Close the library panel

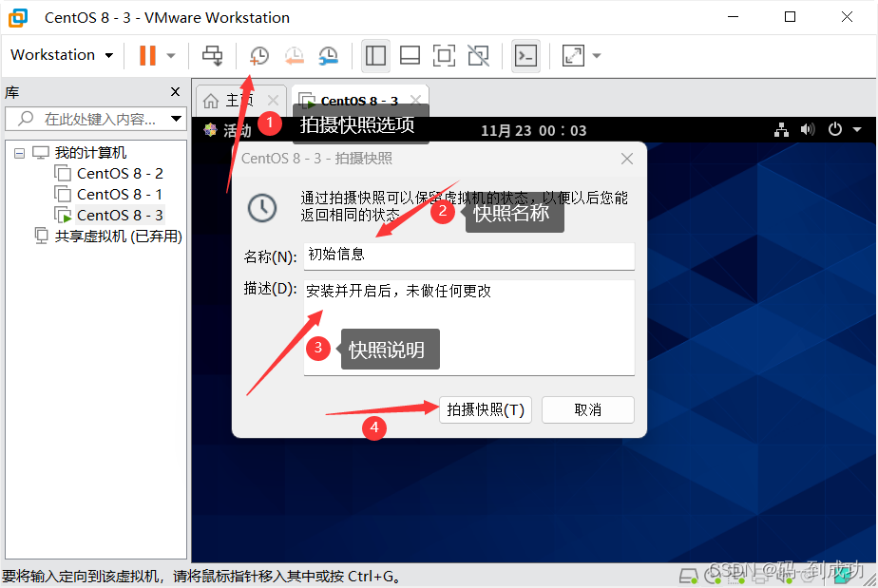(x=175, y=91)
